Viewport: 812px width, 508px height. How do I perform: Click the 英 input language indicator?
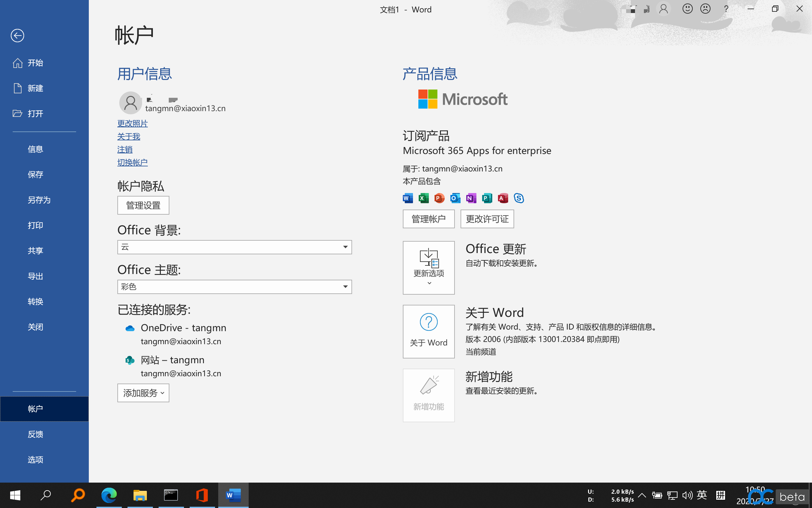(x=702, y=495)
